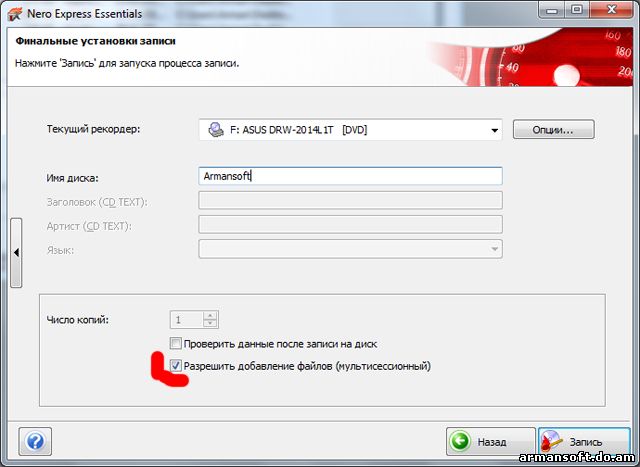Click the 'Финальные установки записи' heading
640x467 pixels.
point(95,41)
